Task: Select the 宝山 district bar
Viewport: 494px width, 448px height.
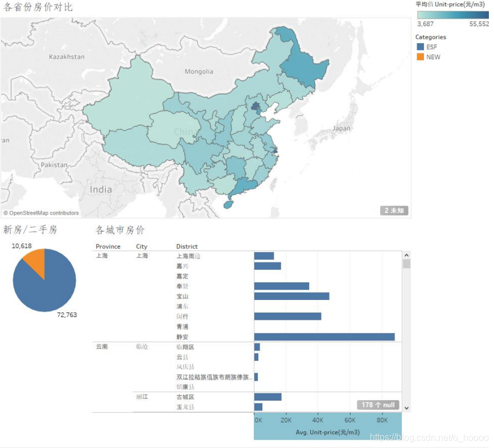Action: pyautogui.click(x=292, y=296)
